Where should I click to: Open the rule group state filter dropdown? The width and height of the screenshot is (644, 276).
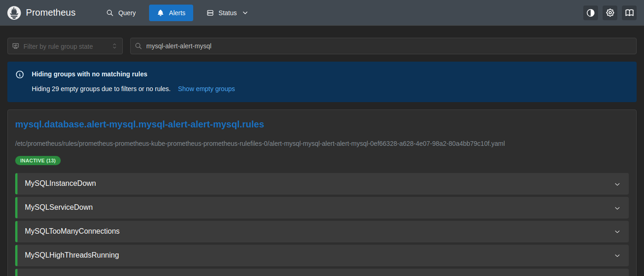tap(65, 46)
